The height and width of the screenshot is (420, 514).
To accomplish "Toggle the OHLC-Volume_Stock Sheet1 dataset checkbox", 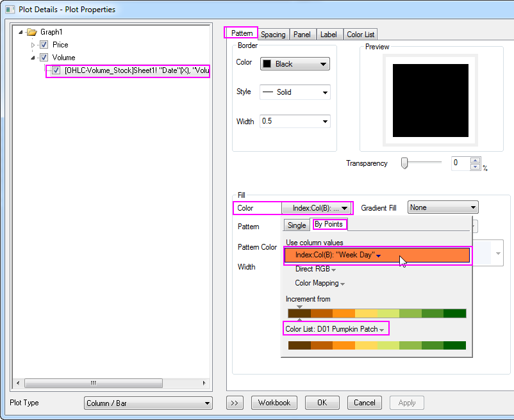I will (x=55, y=71).
